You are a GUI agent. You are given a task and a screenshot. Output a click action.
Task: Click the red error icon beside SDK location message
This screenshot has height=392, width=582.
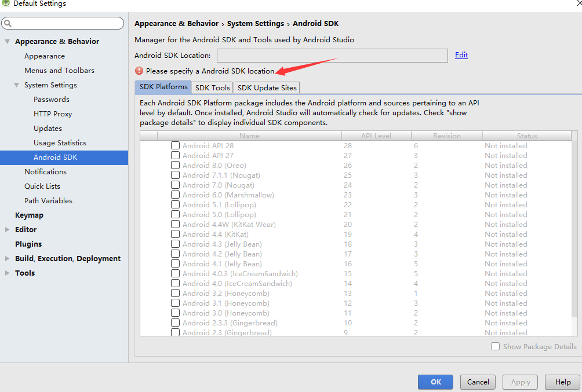click(x=139, y=71)
